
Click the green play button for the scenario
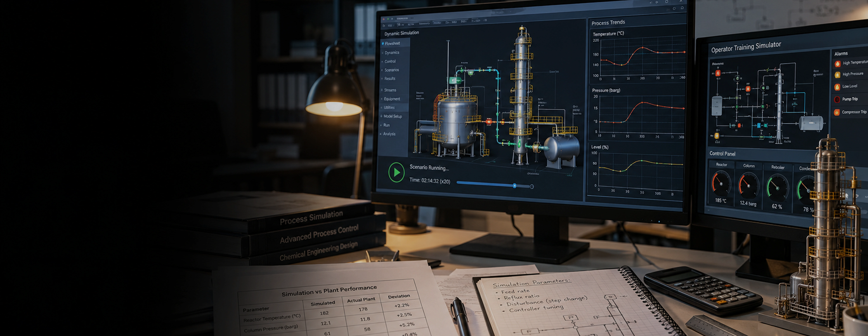[x=396, y=172]
